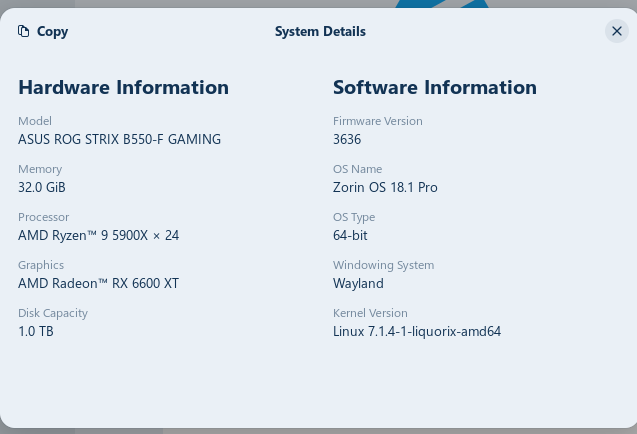Screen dimensions: 637x434
Task: Click the Memory label
Action: point(40,169)
